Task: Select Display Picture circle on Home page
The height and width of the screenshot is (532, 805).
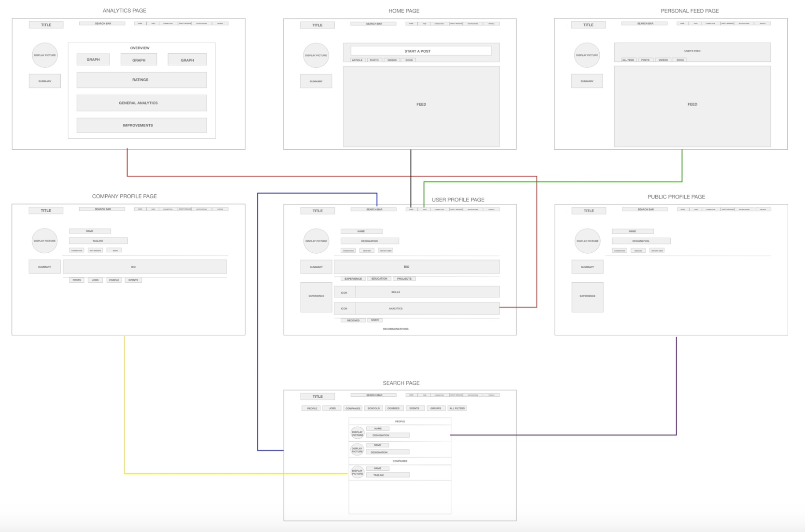Action: coord(316,55)
